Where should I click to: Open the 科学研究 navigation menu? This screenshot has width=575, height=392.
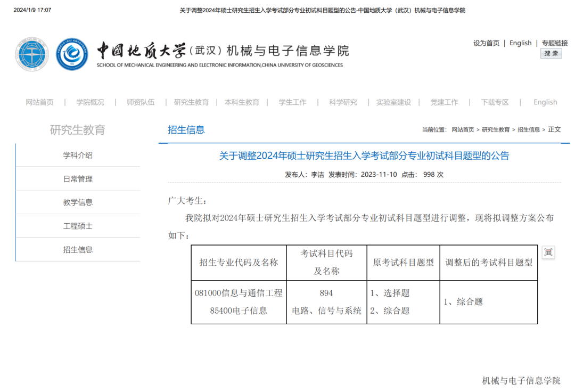tap(343, 102)
